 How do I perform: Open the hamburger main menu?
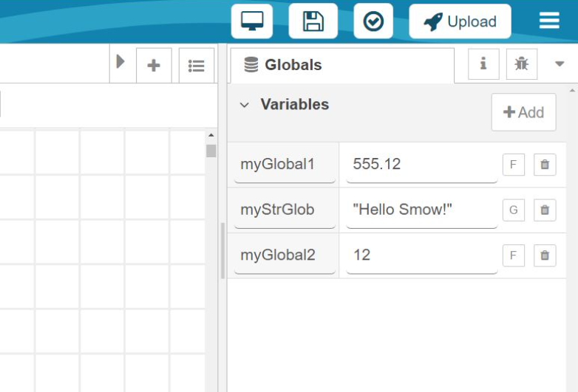(549, 21)
